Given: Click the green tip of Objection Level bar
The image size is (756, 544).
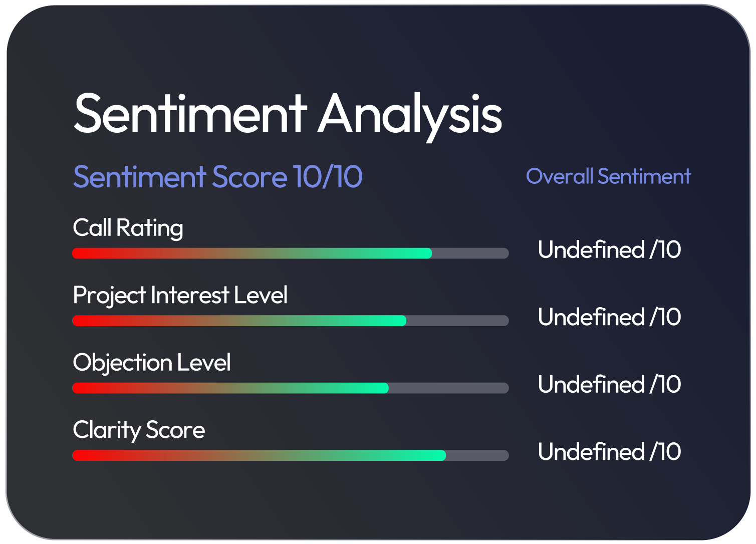Looking at the screenshot, I should pos(383,388).
